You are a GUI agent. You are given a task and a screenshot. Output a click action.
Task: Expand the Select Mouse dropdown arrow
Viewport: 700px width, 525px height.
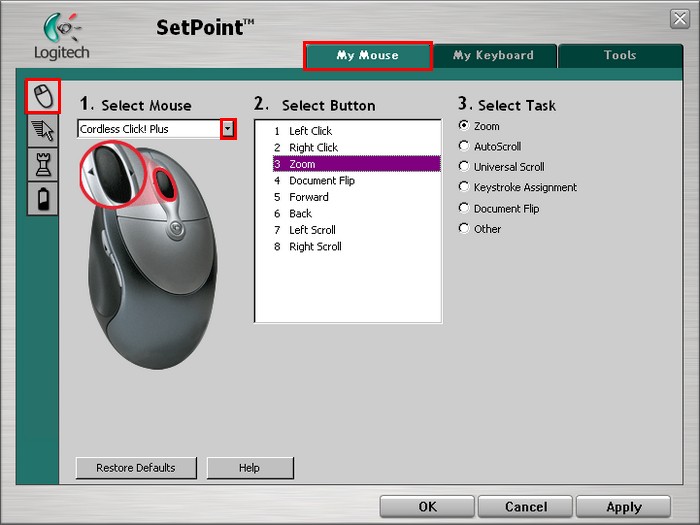228,129
